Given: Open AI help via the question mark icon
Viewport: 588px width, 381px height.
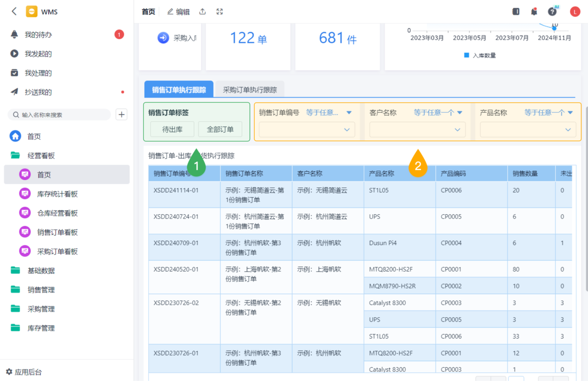Looking at the screenshot, I should coord(552,11).
